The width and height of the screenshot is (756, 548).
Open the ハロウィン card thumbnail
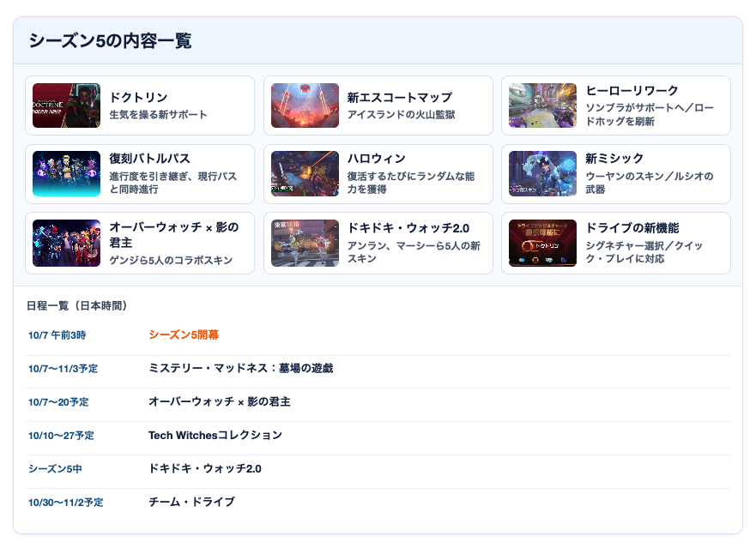(x=305, y=173)
